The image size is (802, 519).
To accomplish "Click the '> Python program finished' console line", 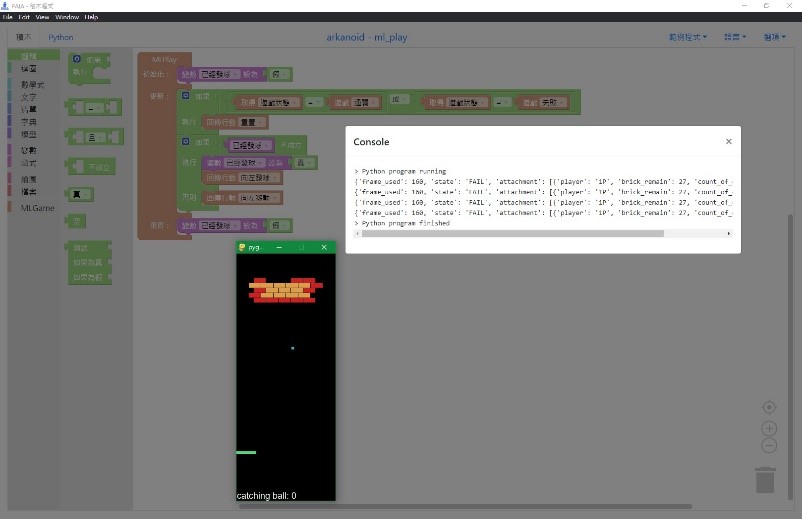I will [x=402, y=223].
